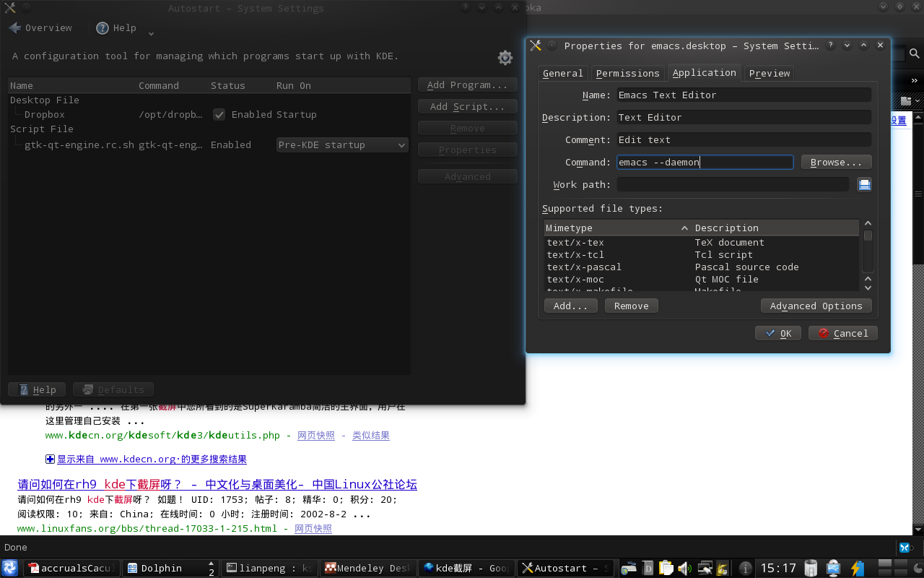Click the Help button at Autostart bottom

point(37,390)
